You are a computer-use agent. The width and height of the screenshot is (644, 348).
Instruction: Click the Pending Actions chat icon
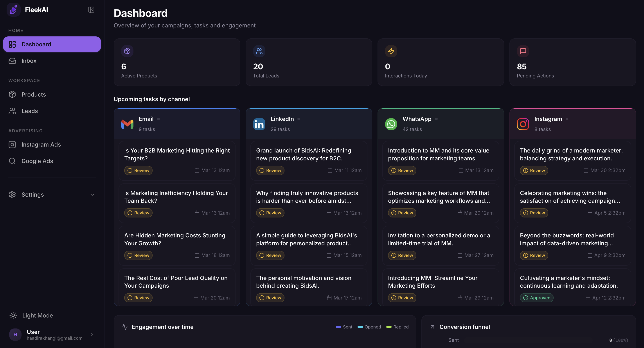point(523,51)
